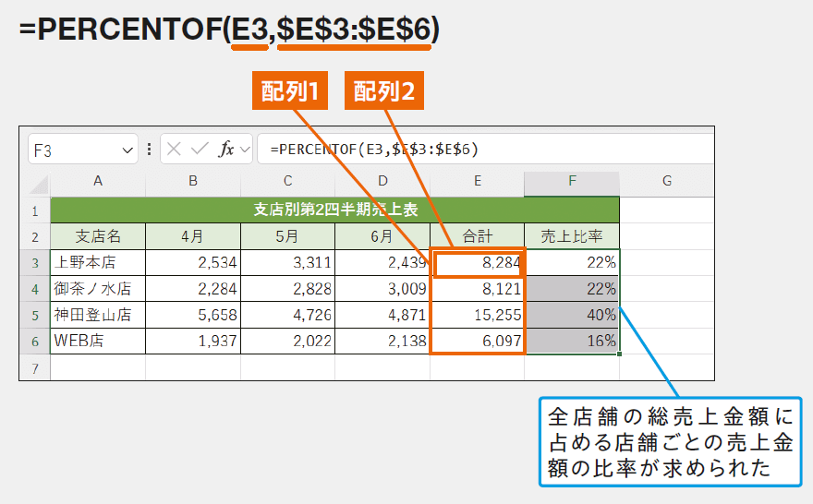Open the insert function fx icon
Image resolution: width=813 pixels, height=504 pixels.
226,150
